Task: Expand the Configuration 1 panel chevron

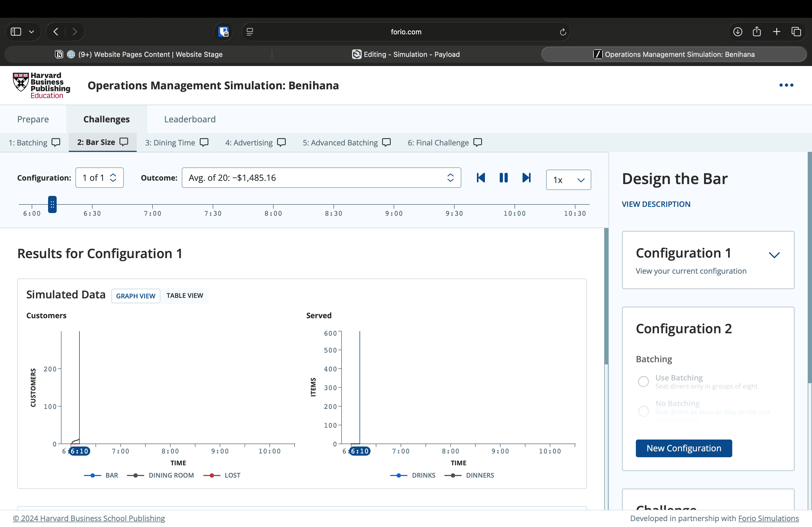Action: click(774, 255)
